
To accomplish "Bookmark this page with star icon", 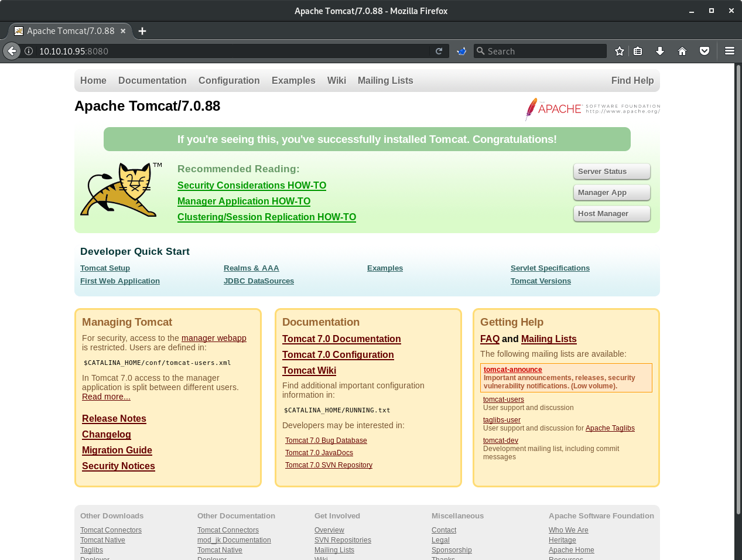I will coord(620,51).
